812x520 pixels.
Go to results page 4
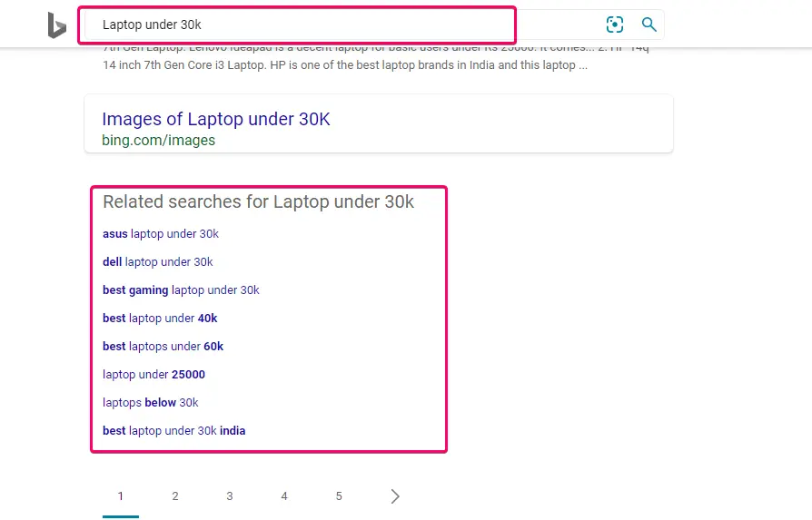tap(284, 496)
